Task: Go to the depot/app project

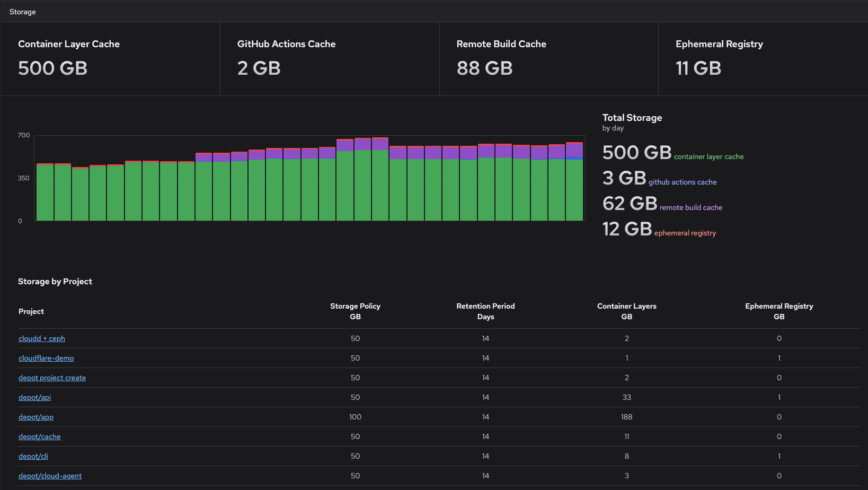Action: point(36,417)
